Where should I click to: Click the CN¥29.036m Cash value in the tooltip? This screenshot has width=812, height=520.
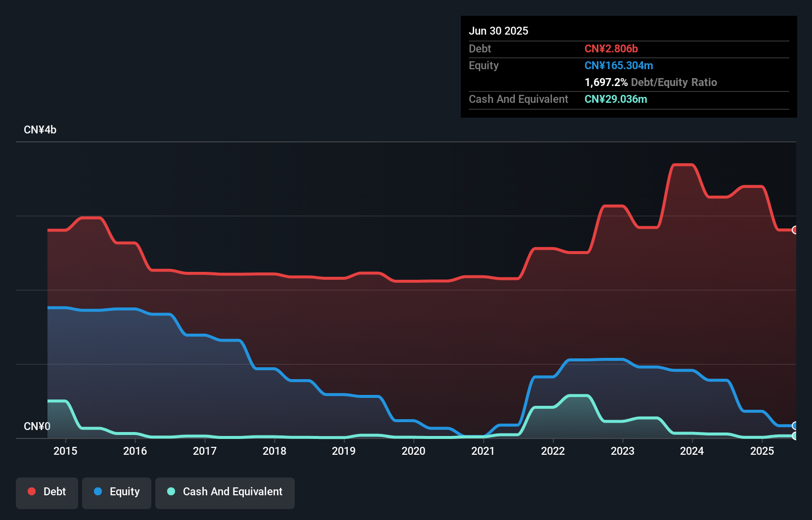tap(616, 99)
